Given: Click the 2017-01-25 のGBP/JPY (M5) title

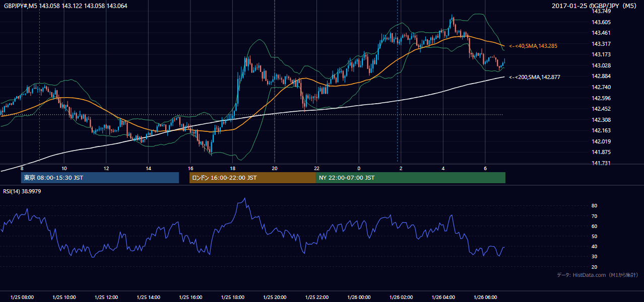Looking at the screenshot, I should point(594,6).
